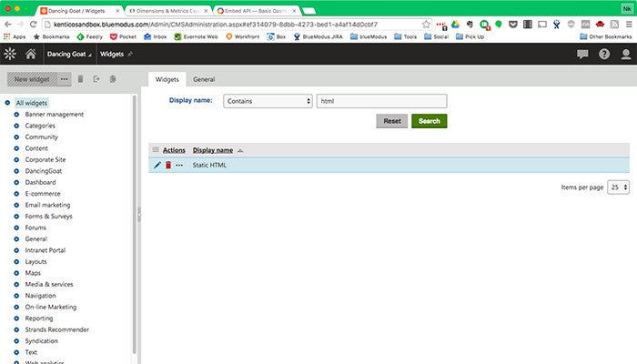Switch to the General tab
The image size is (637, 364).
click(204, 79)
